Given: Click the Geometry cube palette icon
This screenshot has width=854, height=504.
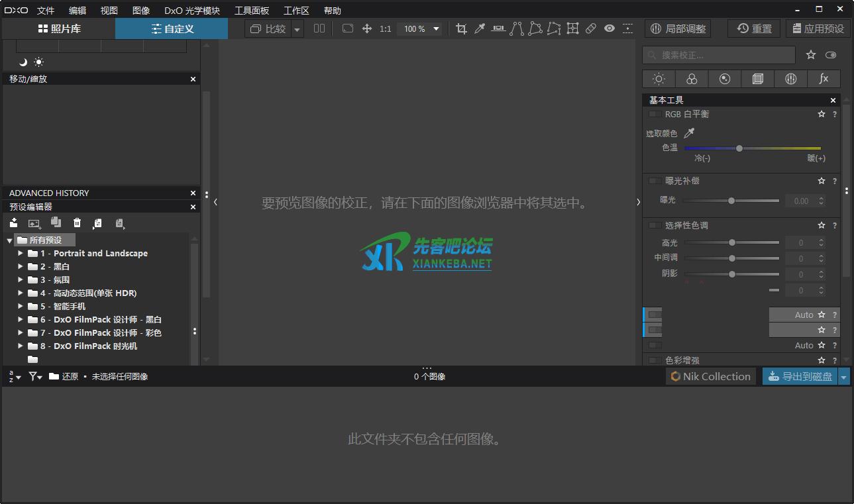Looking at the screenshot, I should [758, 79].
